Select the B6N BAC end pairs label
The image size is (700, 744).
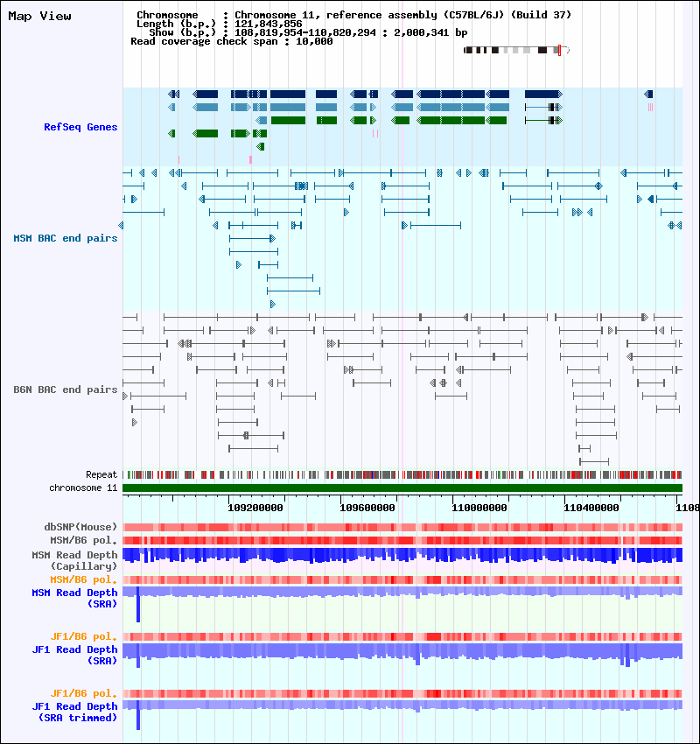pyautogui.click(x=66, y=390)
